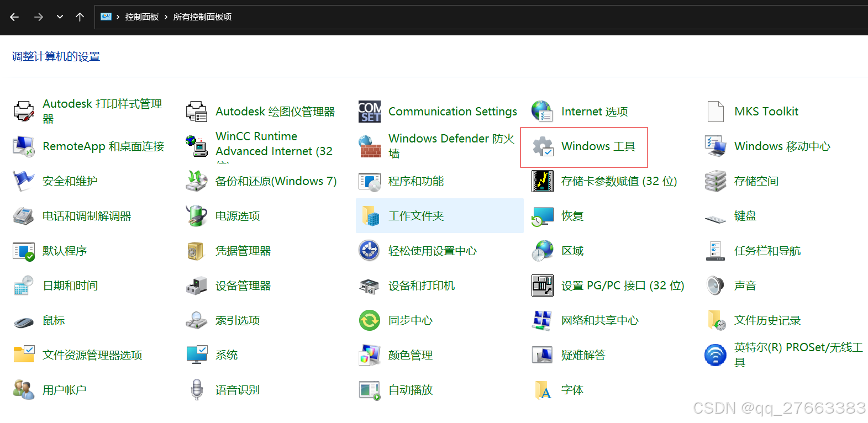Screen dimensions: 868x423
Task: Open RemoteApp 和桌面连接 icon
Action: (24, 146)
